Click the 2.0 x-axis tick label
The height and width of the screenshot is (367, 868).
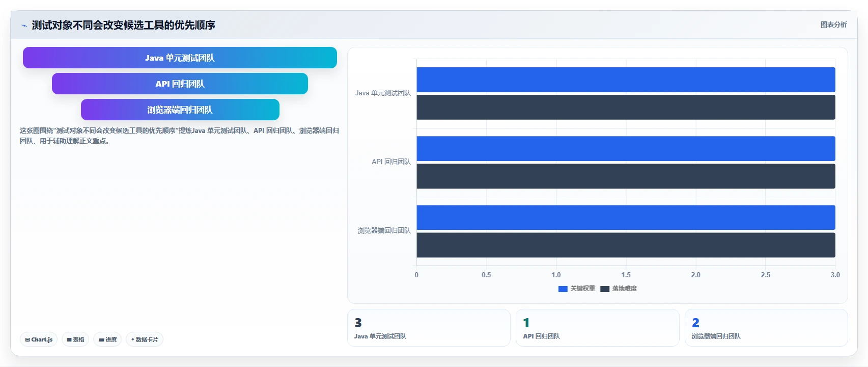[695, 275]
